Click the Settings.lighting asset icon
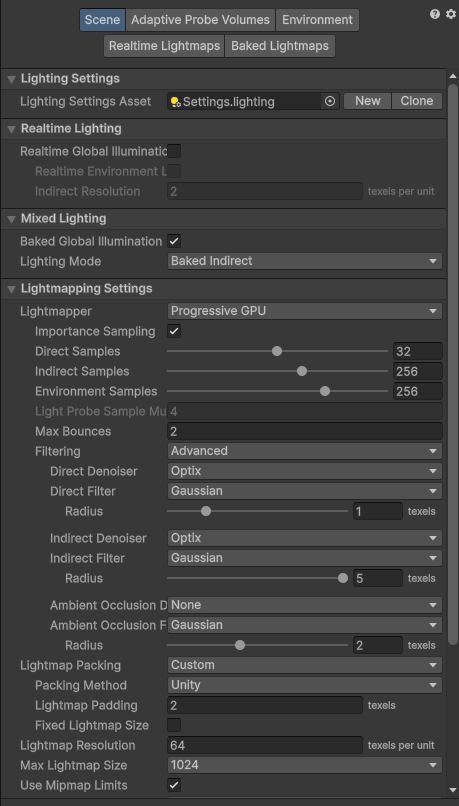459x806 pixels. coord(176,102)
